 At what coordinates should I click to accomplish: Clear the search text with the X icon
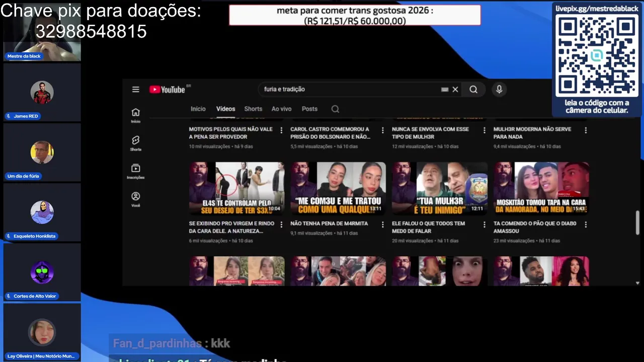[455, 89]
